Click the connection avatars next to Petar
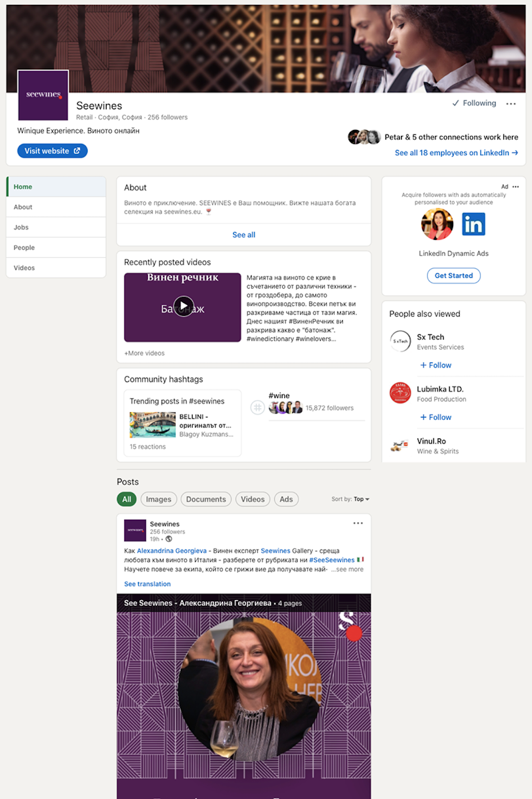 coord(364,137)
